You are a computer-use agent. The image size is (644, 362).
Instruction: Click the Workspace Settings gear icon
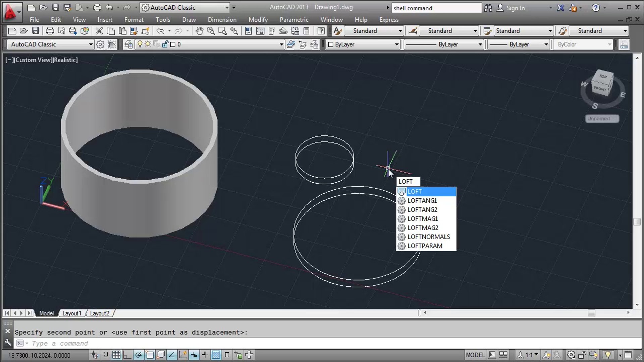click(100, 44)
